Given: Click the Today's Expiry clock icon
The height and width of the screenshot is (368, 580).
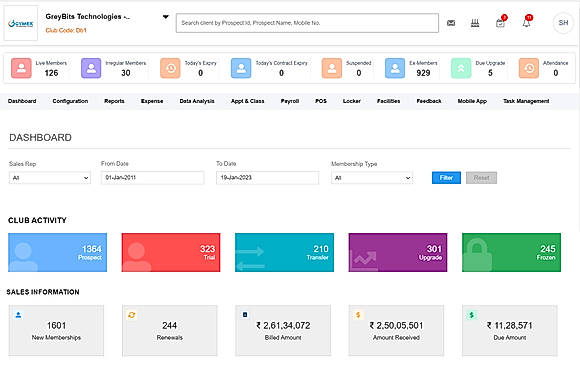Looking at the screenshot, I should 170,68.
